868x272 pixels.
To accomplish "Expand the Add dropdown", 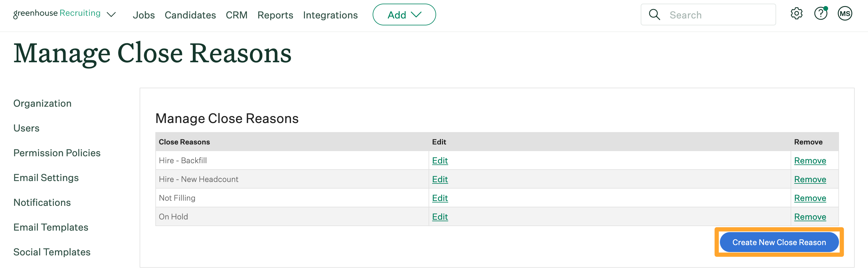I will click(404, 15).
